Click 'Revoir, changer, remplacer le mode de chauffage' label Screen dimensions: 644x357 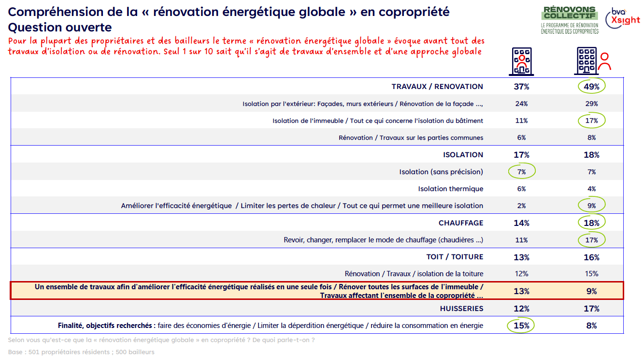coord(384,240)
